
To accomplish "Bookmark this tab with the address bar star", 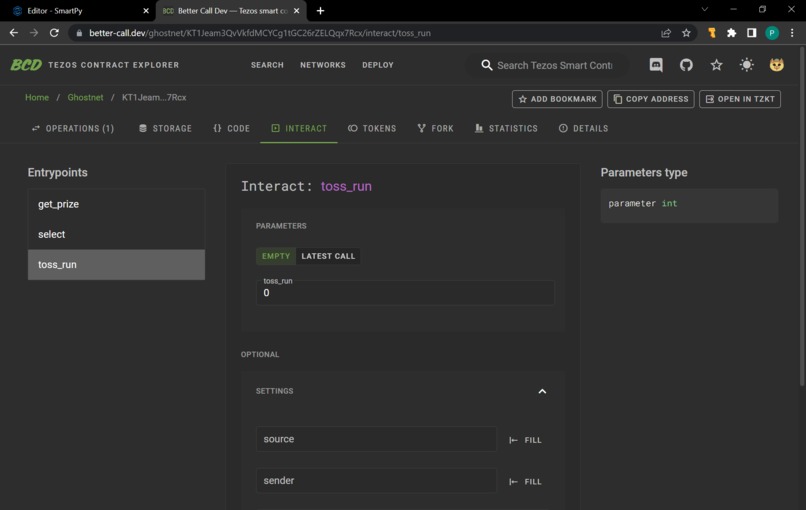I will click(x=686, y=33).
